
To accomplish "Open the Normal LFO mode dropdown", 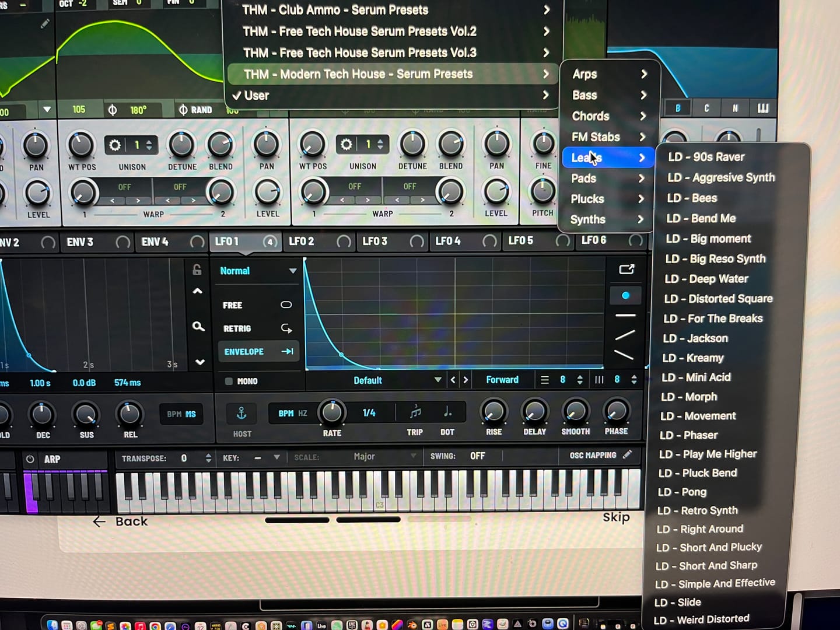I will (258, 271).
